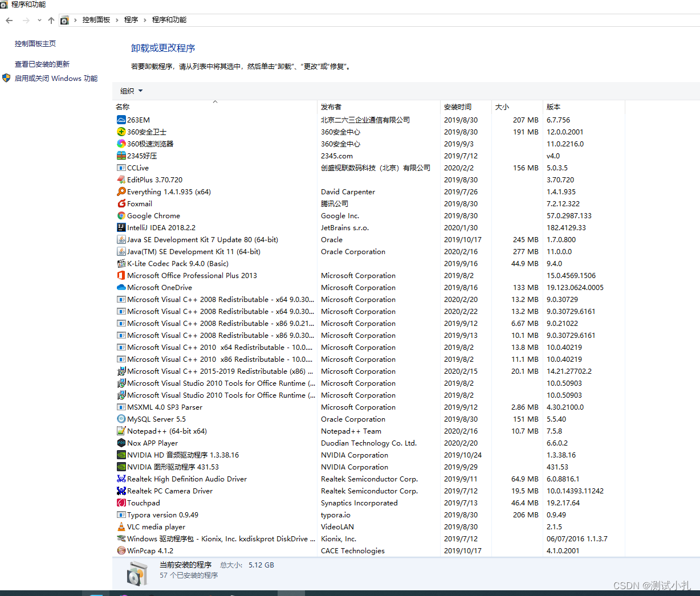700x596 pixels.
Task: Click the Everything search tool icon
Action: tap(121, 191)
